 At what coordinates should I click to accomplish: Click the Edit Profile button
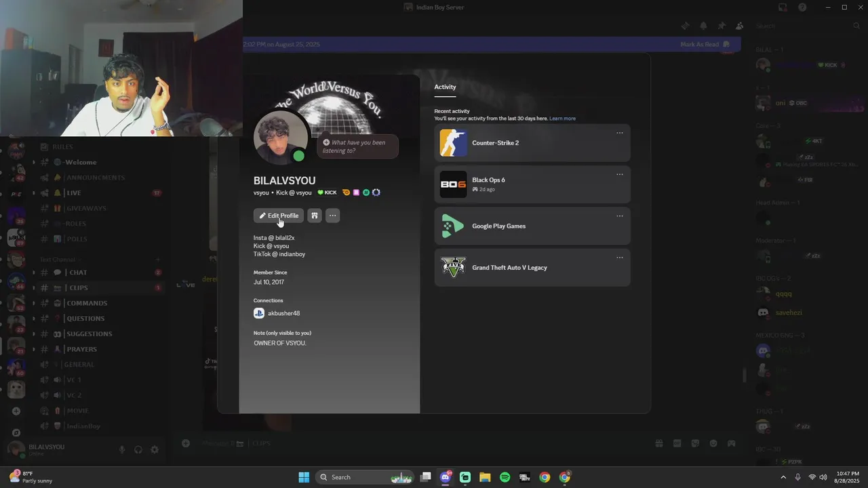279,216
